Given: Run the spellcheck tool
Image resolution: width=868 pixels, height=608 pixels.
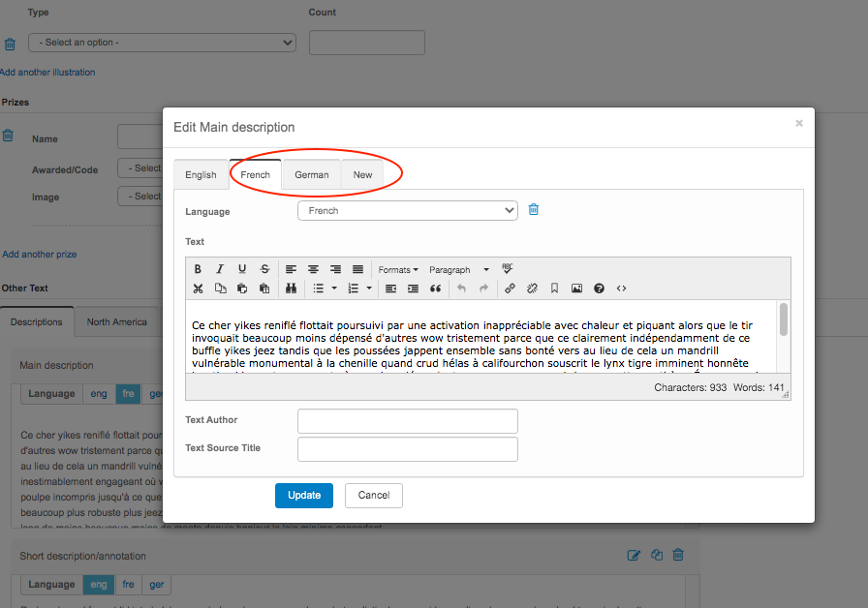Looking at the screenshot, I should (x=507, y=269).
